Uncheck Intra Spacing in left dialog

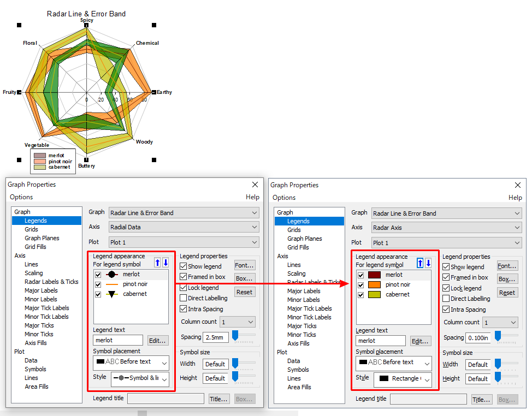click(x=184, y=309)
